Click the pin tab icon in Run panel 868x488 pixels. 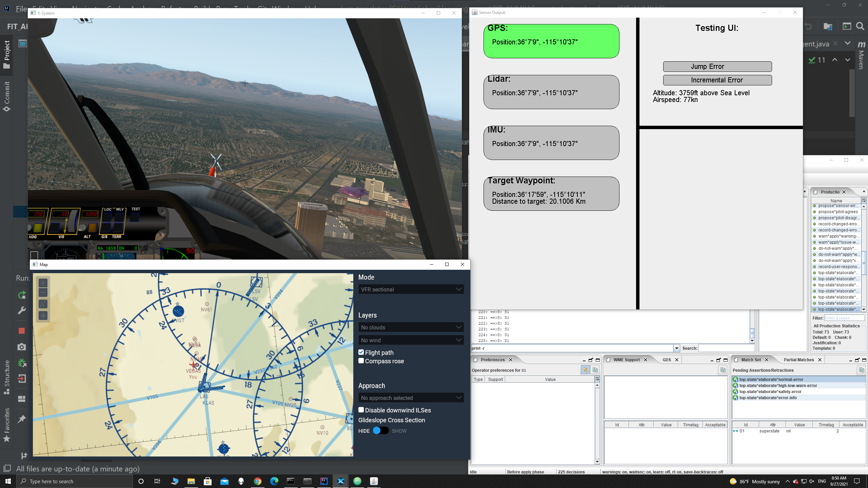tap(22, 419)
